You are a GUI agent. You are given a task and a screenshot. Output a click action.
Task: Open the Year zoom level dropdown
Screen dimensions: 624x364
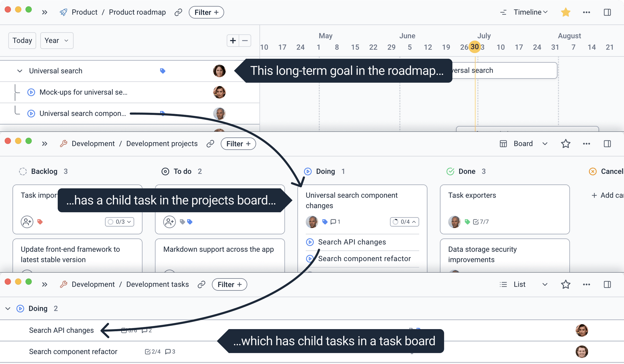point(56,41)
